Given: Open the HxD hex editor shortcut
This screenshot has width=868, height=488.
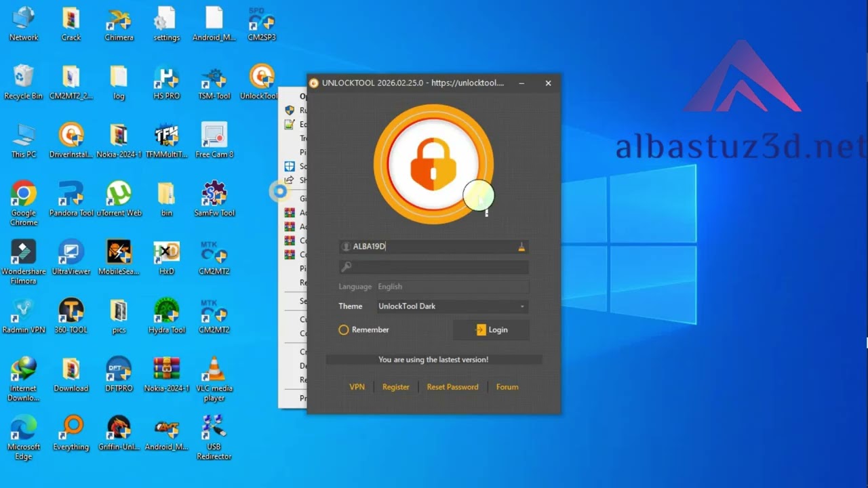Looking at the screenshot, I should [x=166, y=257].
